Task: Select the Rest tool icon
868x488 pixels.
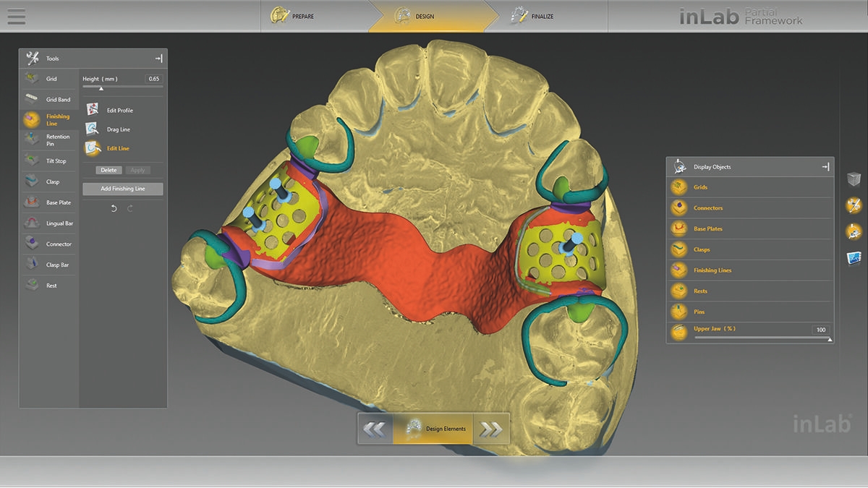Action: click(x=31, y=285)
